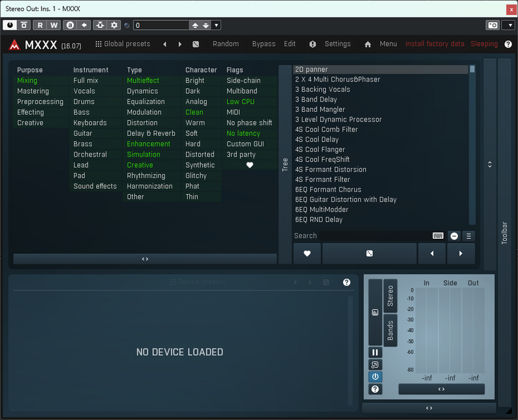Open the Tree vertical tab

285,164
